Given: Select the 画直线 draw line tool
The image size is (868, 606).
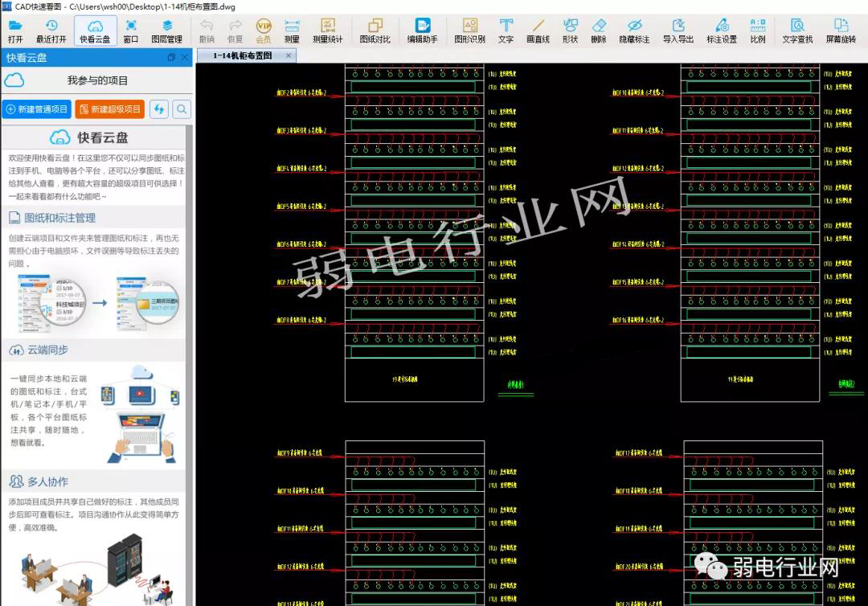Looking at the screenshot, I should pyautogui.click(x=538, y=31).
